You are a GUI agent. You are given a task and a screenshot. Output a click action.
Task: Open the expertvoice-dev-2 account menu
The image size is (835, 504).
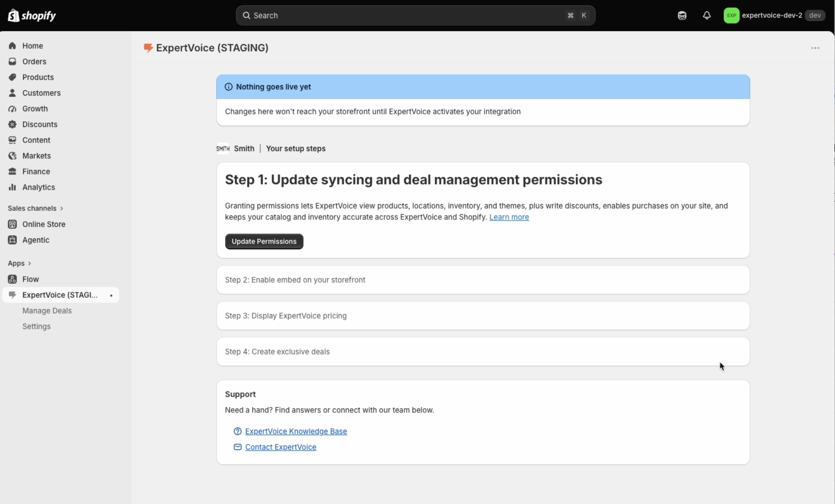tap(775, 16)
